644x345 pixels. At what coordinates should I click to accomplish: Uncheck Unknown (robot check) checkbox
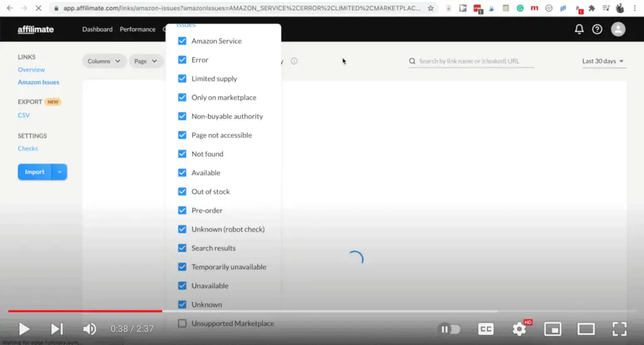coord(182,229)
